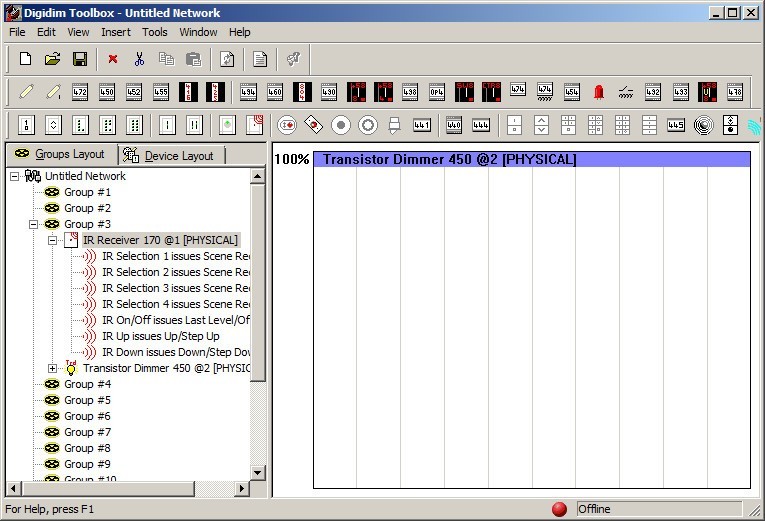765x521 pixels.
Task: Insert the 472 device module
Action: (x=80, y=92)
